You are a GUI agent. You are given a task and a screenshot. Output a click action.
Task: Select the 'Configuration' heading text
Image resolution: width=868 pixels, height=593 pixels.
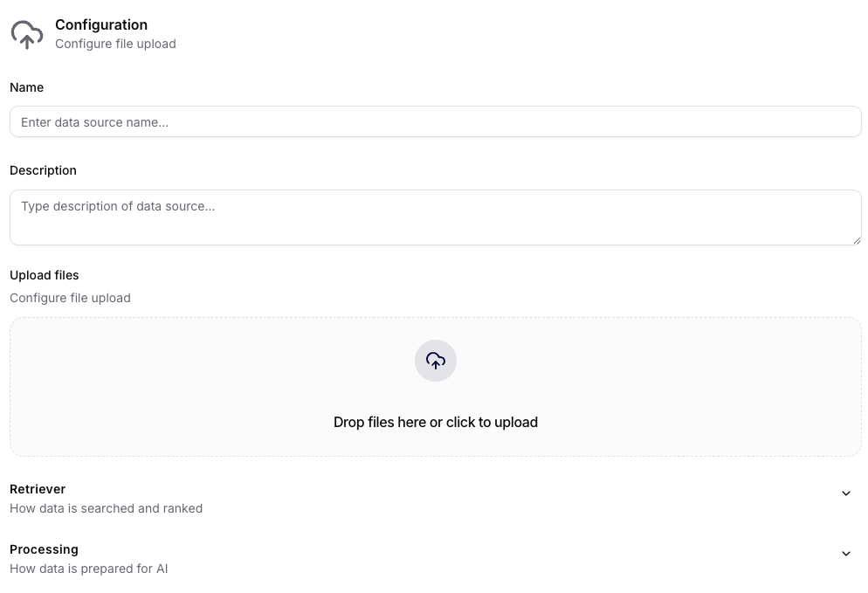(x=101, y=24)
